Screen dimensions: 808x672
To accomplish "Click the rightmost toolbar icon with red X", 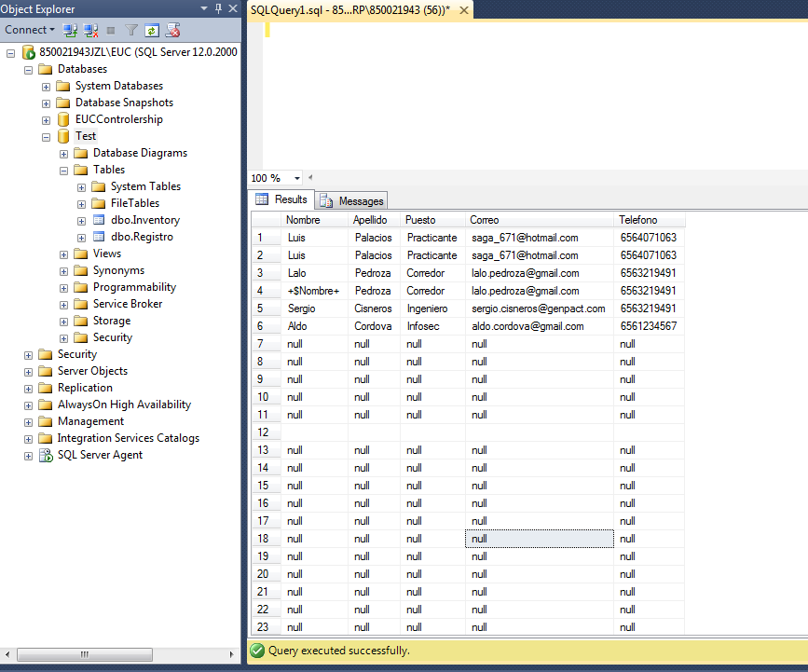I will click(x=172, y=31).
